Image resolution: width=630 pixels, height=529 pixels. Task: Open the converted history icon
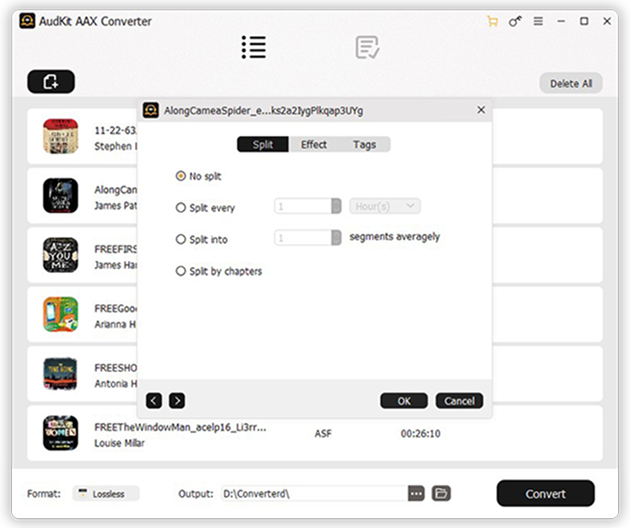[367, 47]
